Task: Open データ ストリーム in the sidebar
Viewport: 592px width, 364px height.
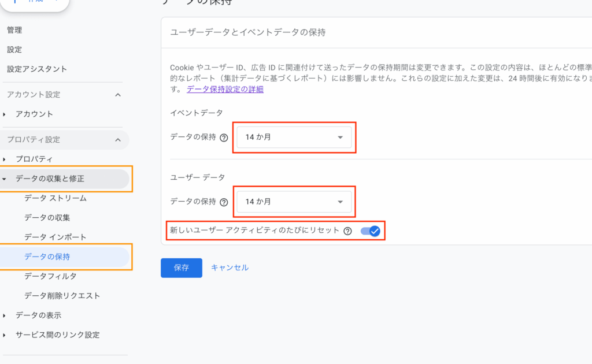Action: 55,198
